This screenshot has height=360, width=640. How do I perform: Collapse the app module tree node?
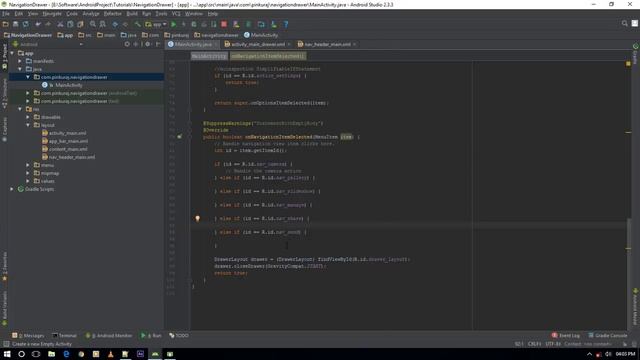click(12, 53)
